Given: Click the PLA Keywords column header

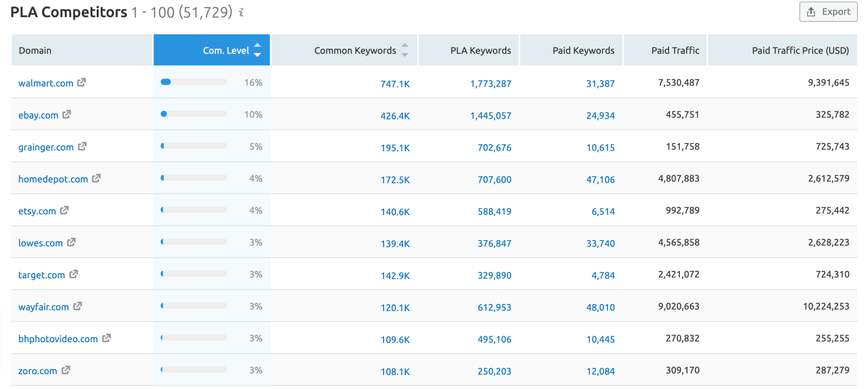Looking at the screenshot, I should pyautogui.click(x=469, y=50).
